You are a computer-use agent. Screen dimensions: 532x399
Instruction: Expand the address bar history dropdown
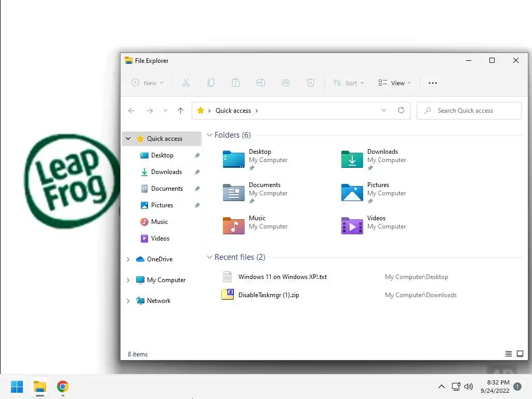click(x=384, y=110)
